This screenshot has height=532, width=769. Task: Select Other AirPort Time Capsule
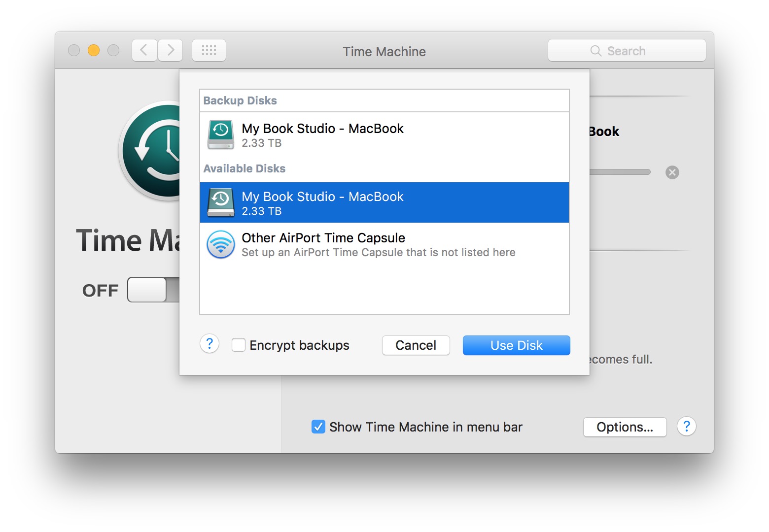(384, 244)
